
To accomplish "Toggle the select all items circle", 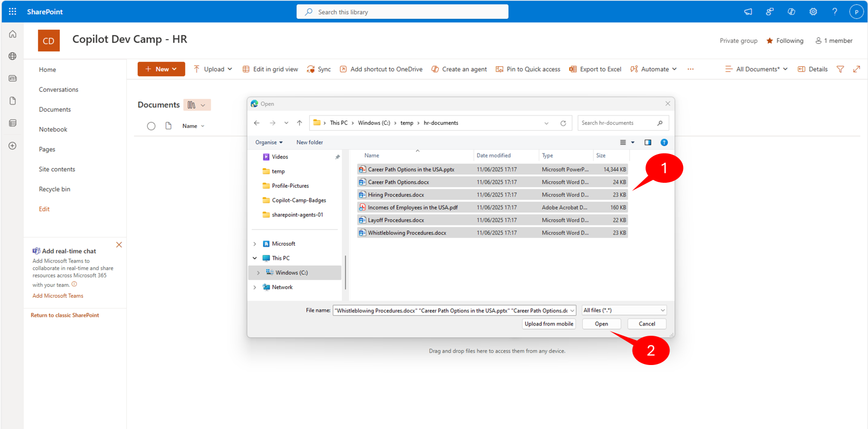I will click(x=151, y=126).
